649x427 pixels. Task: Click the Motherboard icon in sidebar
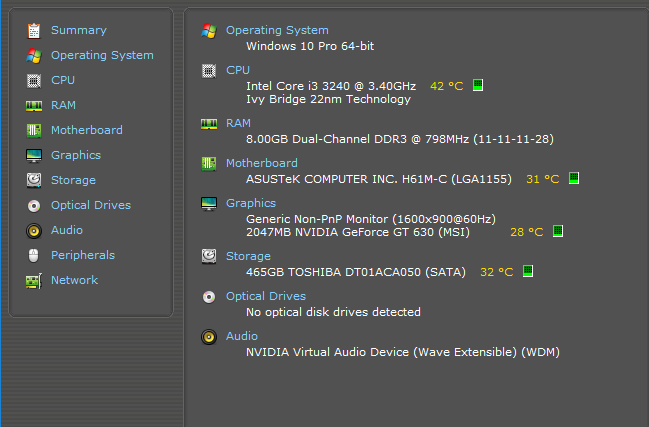point(34,130)
